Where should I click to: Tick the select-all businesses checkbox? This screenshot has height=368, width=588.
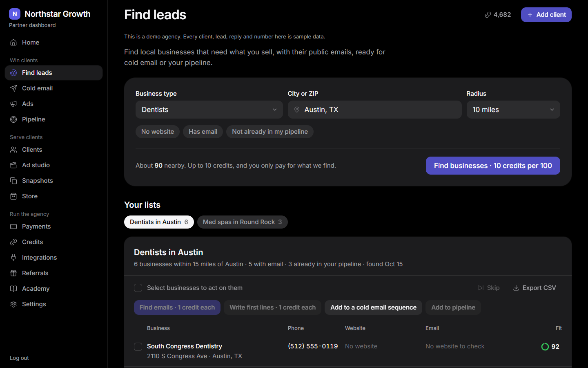pos(138,288)
